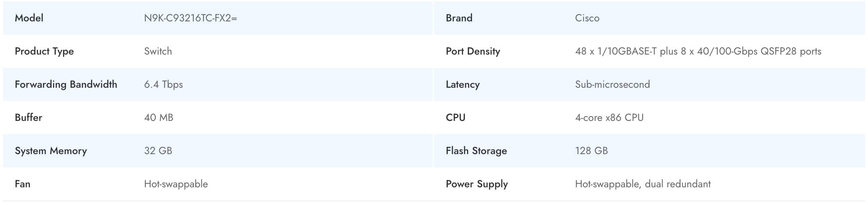Click the Cisco brand value
The width and height of the screenshot is (868, 205).
click(x=587, y=18)
